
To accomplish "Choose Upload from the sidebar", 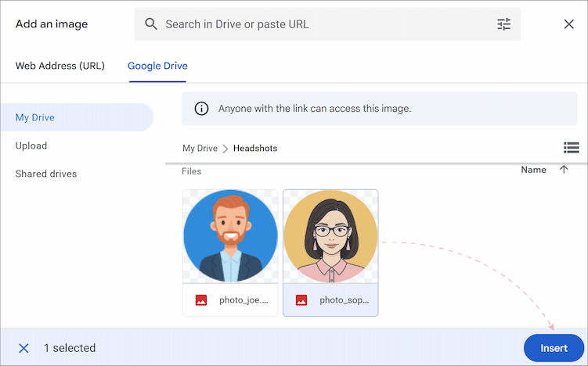I will click(31, 145).
